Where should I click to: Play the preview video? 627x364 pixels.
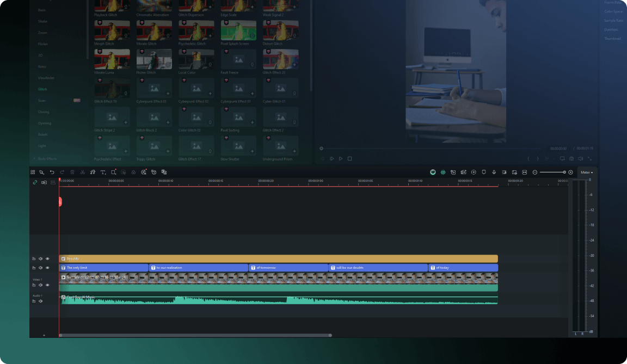(341, 159)
